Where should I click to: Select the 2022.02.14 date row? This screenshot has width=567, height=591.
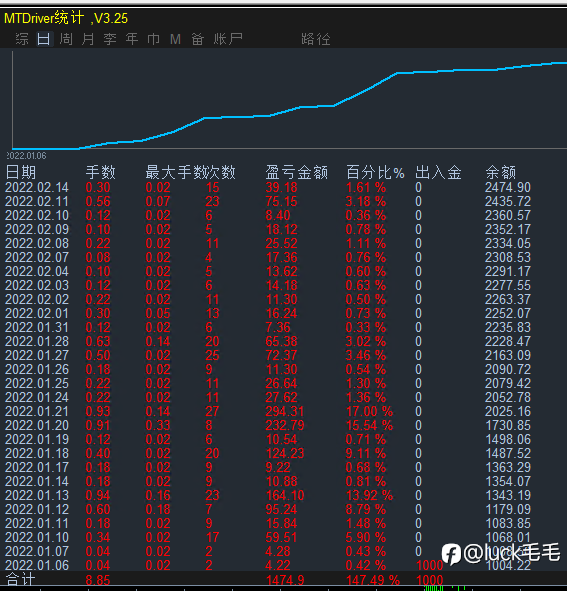point(37,187)
